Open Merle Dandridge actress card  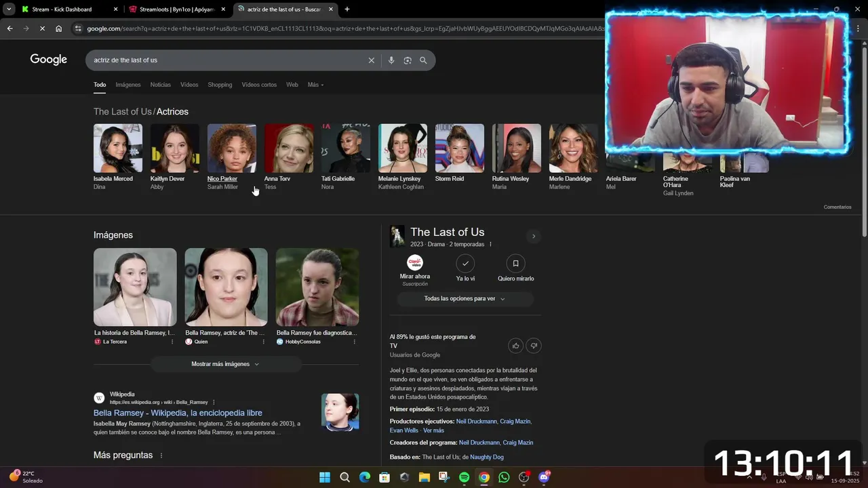pyautogui.click(x=574, y=157)
